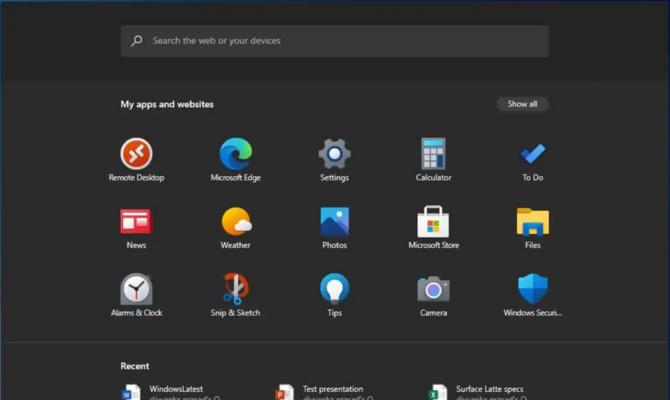Open Windows Security

pyautogui.click(x=532, y=295)
